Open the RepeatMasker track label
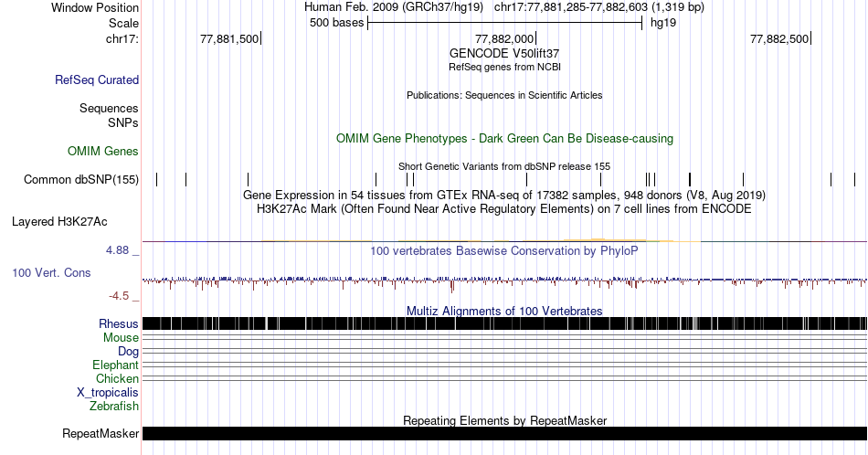Image resolution: width=868 pixels, height=455 pixels. coord(101,433)
